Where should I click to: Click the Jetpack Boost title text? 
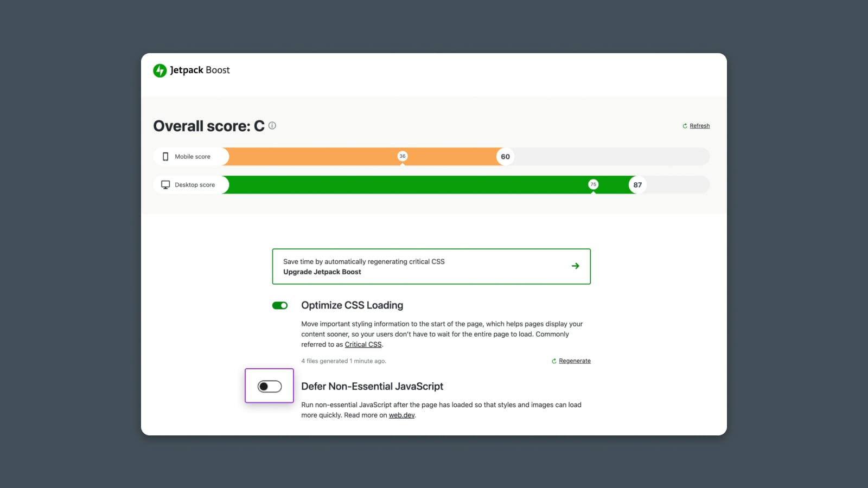click(200, 70)
